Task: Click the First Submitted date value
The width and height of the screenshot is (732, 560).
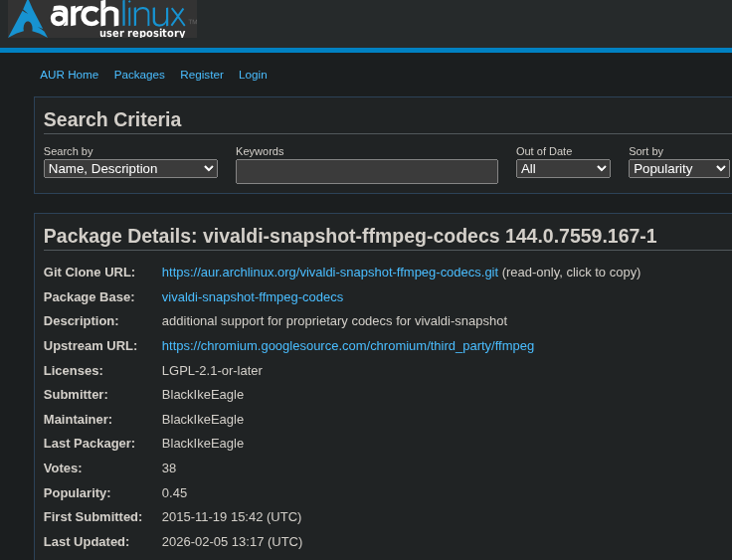Action: pos(232,517)
